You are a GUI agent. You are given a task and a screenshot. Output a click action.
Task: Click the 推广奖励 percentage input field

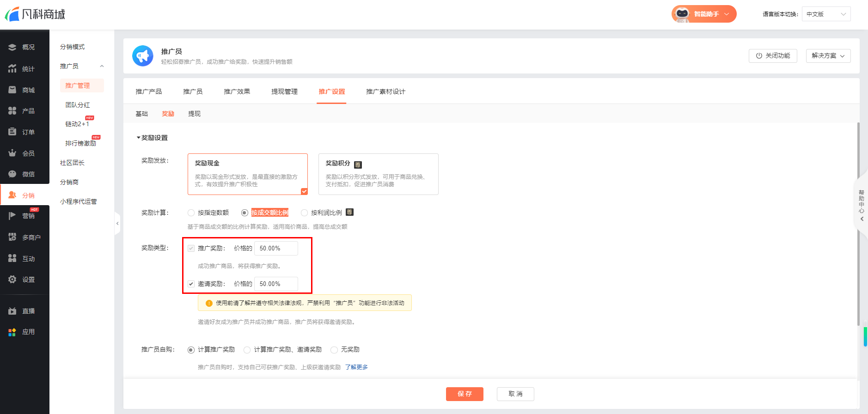coord(276,248)
